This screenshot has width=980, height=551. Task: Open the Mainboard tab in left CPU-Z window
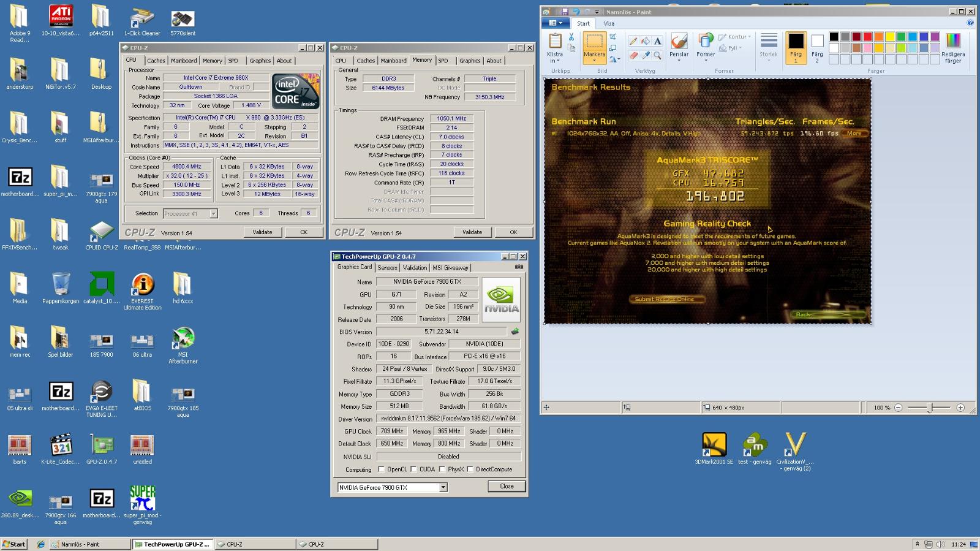point(184,61)
